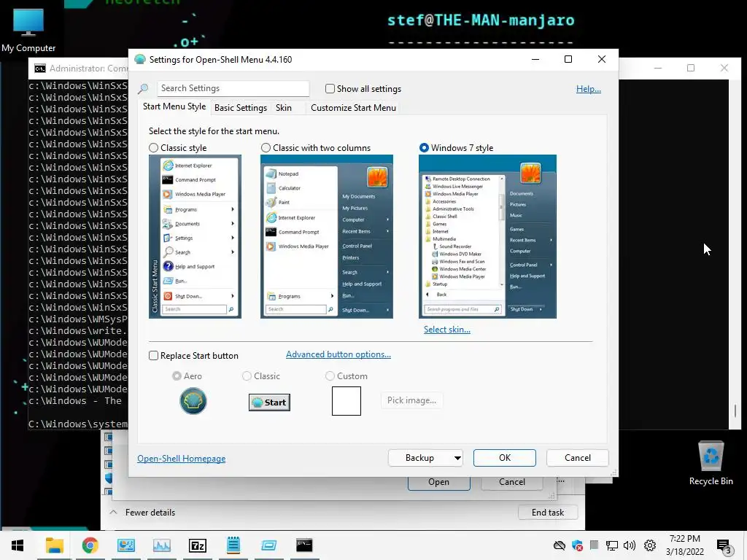Click the disabled Pick image button
This screenshot has height=560, width=747.
(x=411, y=400)
